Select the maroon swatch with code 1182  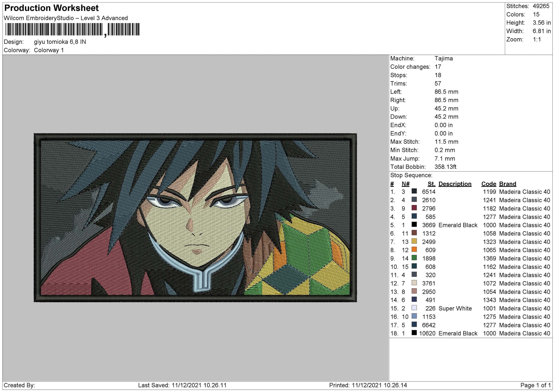[x=414, y=208]
